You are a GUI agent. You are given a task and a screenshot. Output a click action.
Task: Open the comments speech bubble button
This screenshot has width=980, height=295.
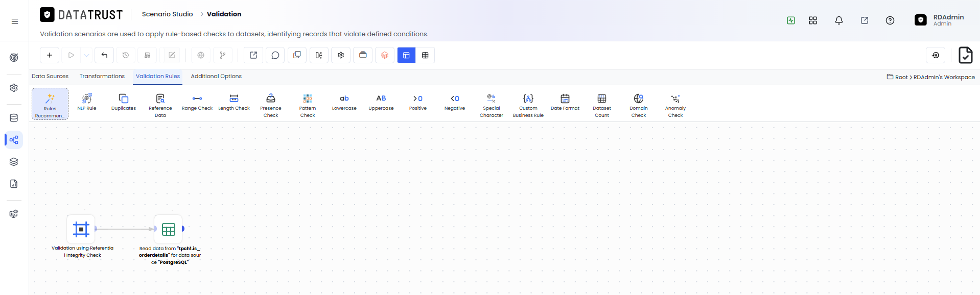click(x=275, y=55)
